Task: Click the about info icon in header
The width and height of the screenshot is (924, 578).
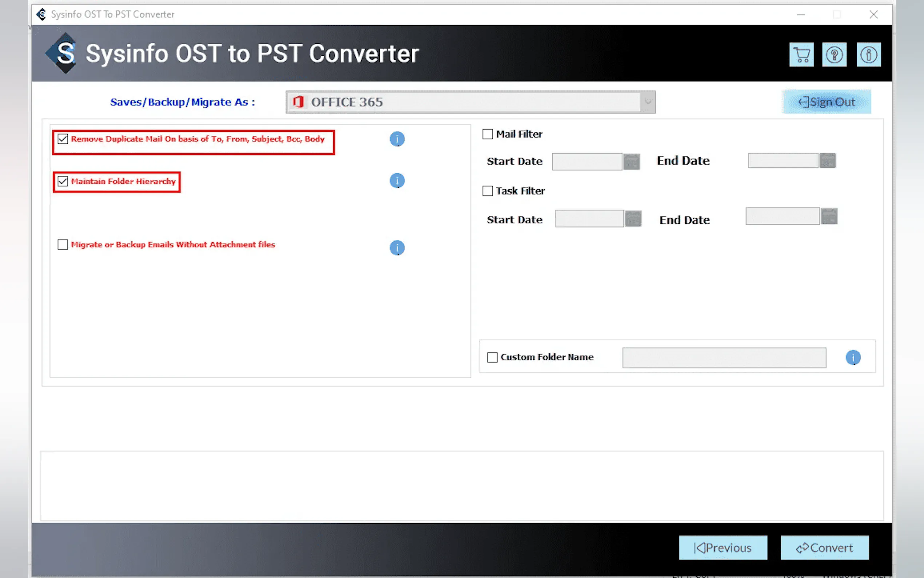Action: (868, 55)
